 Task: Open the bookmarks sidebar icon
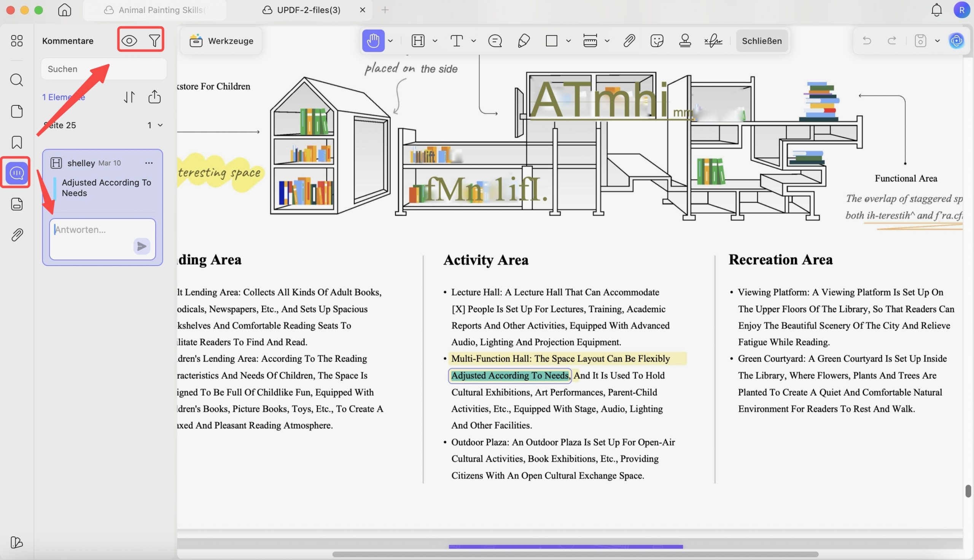coord(16,142)
